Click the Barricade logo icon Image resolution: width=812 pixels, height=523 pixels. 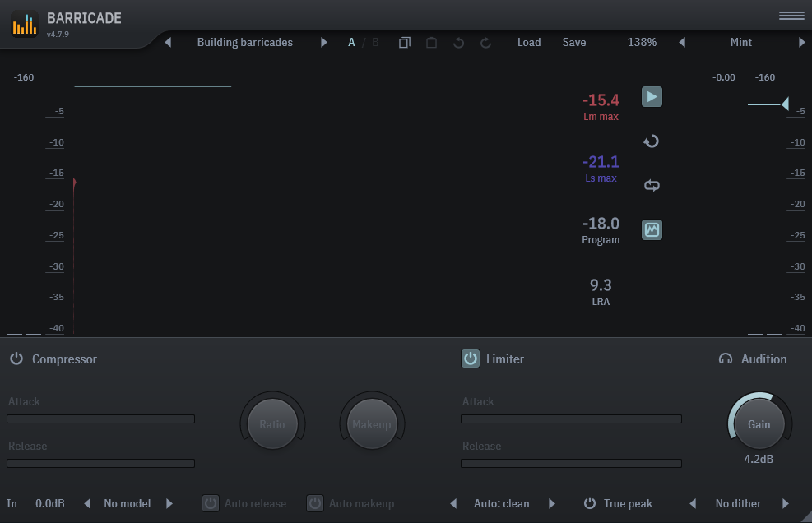[25, 24]
